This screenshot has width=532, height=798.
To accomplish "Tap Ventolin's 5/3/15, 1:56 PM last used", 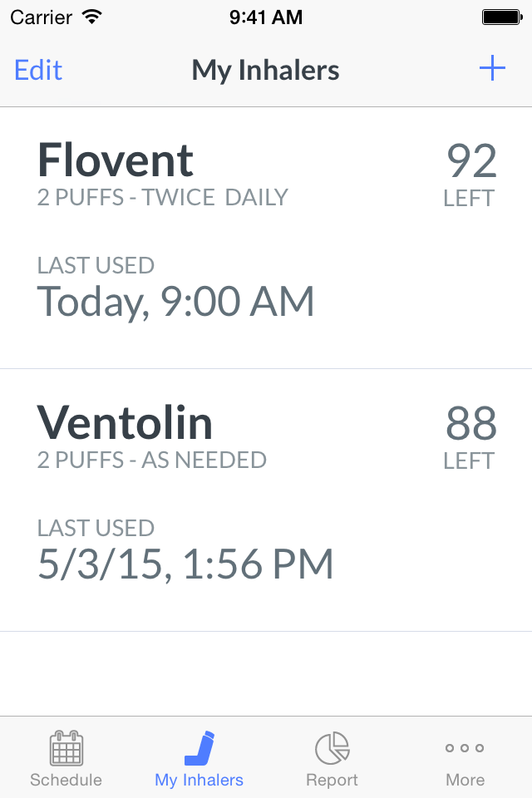I will [x=185, y=564].
